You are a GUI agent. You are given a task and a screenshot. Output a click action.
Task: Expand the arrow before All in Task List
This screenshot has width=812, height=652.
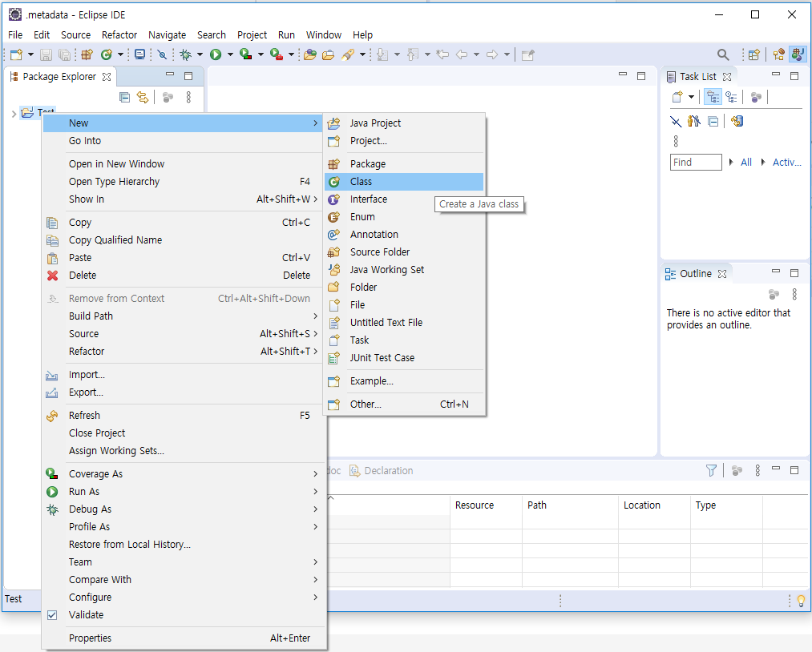pyautogui.click(x=731, y=163)
